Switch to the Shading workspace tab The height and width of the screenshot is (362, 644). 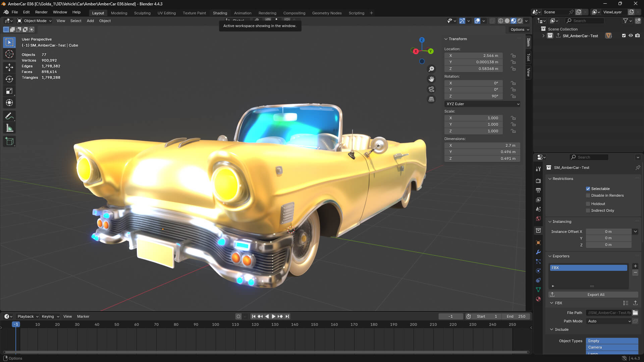point(220,13)
